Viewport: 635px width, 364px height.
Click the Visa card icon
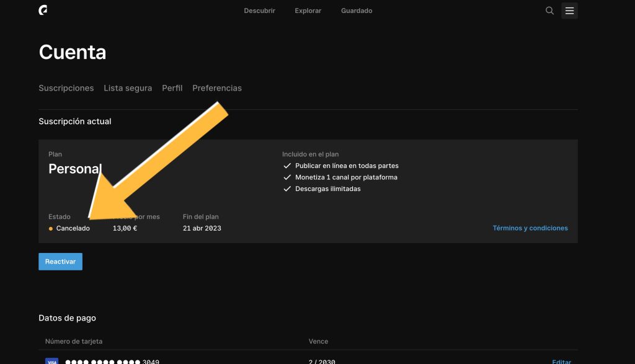tap(52, 362)
